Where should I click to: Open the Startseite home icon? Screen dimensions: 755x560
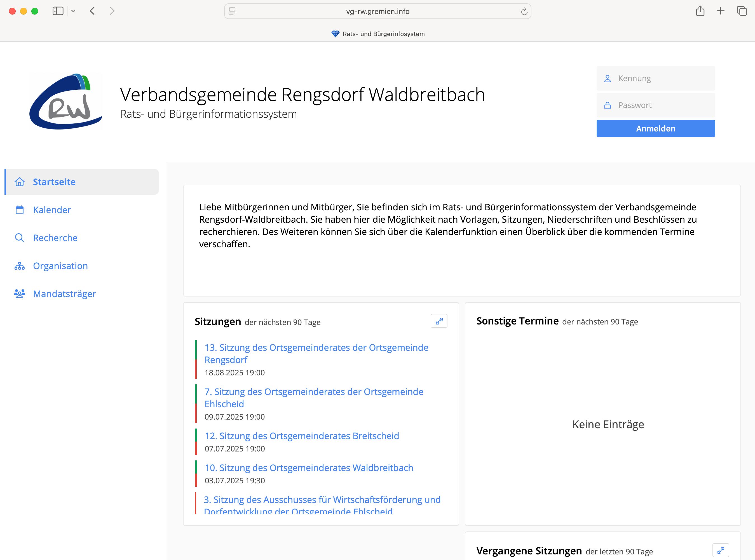(20, 182)
